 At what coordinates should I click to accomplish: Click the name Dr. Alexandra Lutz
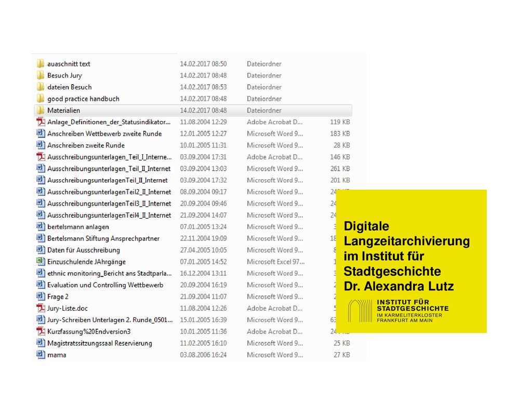[x=398, y=286]
